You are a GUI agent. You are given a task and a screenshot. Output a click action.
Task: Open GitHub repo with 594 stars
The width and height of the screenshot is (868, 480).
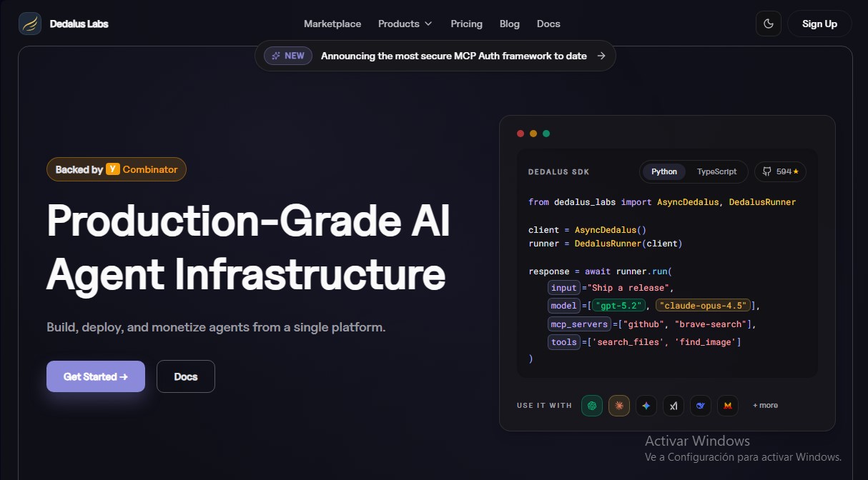click(x=781, y=171)
